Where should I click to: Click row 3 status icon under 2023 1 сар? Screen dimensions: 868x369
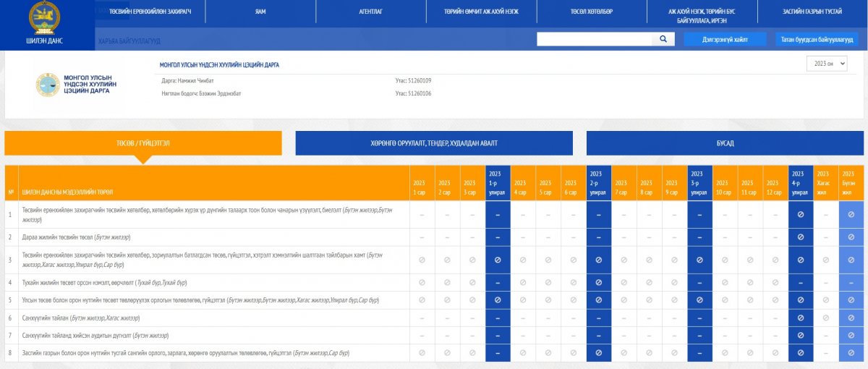(422, 260)
